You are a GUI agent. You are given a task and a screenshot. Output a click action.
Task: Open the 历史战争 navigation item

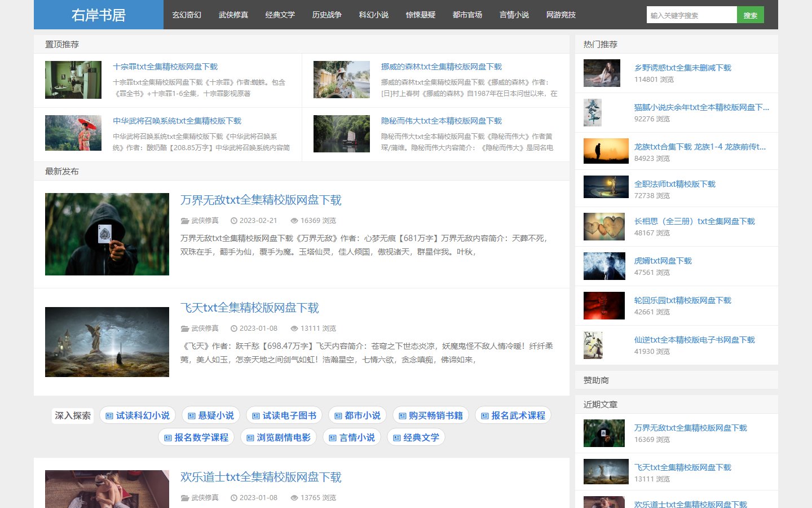pyautogui.click(x=327, y=15)
